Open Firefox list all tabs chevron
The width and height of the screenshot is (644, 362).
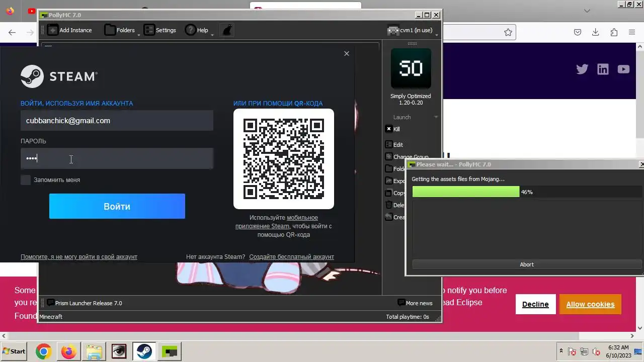587,11
